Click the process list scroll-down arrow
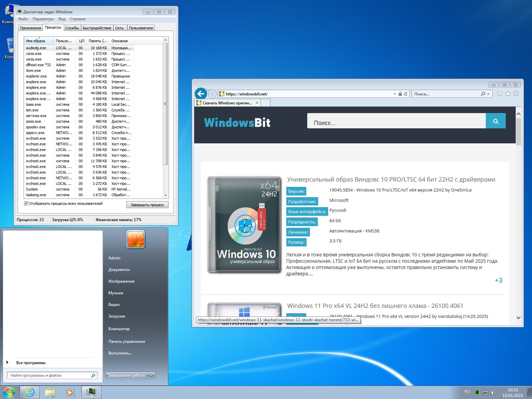Screen dimensions: 532x399 (x=166, y=196)
